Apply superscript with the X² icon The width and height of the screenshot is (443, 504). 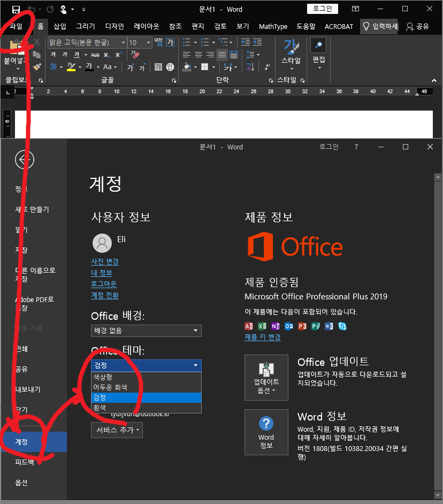point(118,55)
